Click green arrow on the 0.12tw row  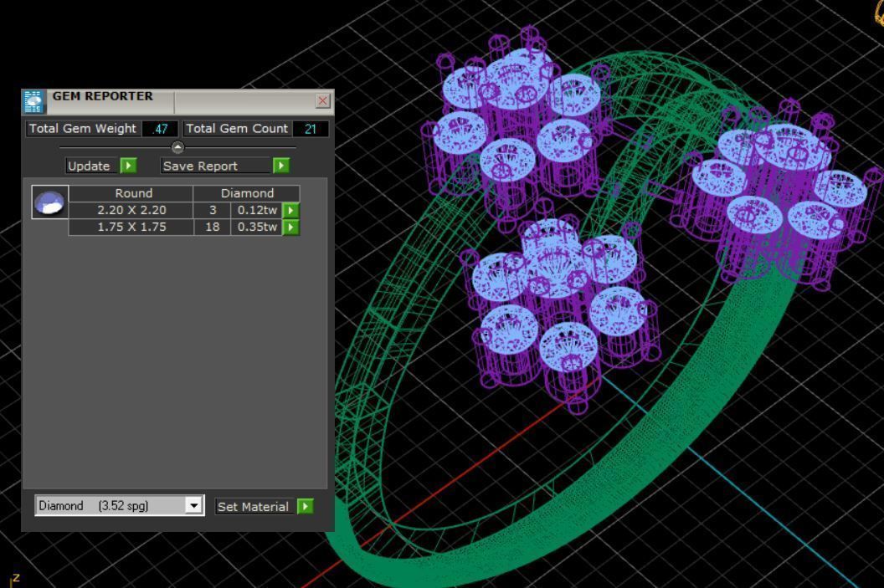coord(290,210)
